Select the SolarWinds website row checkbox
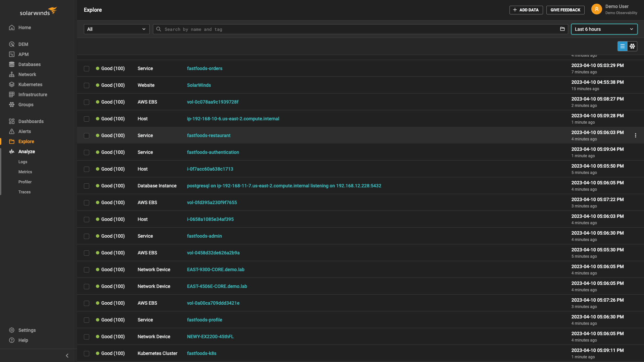The image size is (644, 362). 87,85
